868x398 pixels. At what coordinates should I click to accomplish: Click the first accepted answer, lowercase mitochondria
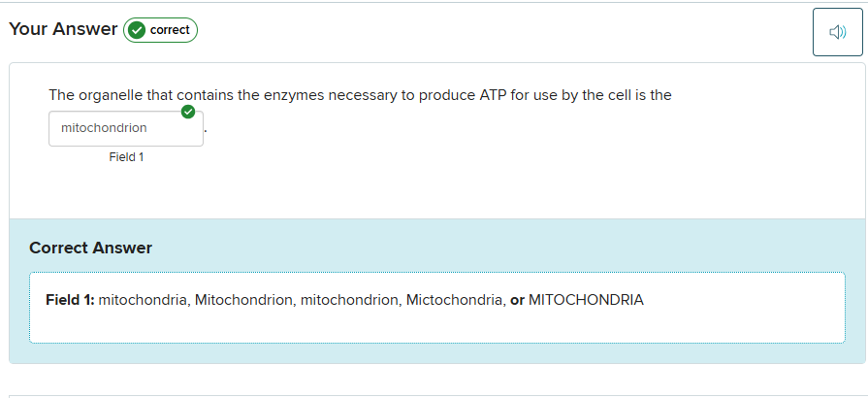[143, 300]
